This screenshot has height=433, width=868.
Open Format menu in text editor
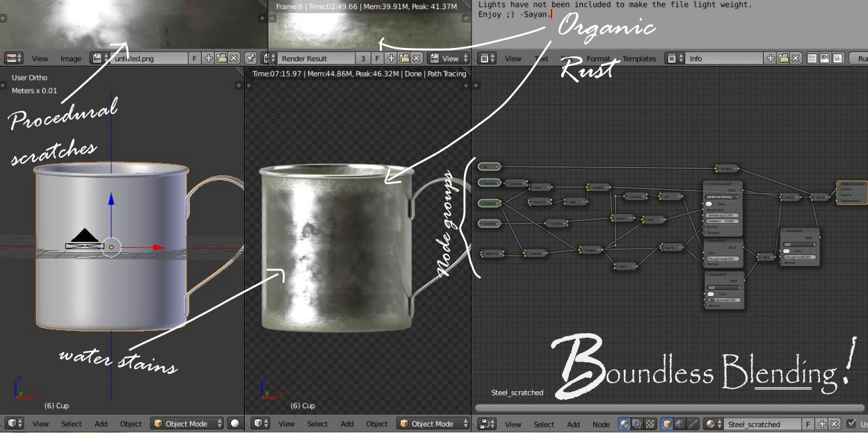[598, 58]
